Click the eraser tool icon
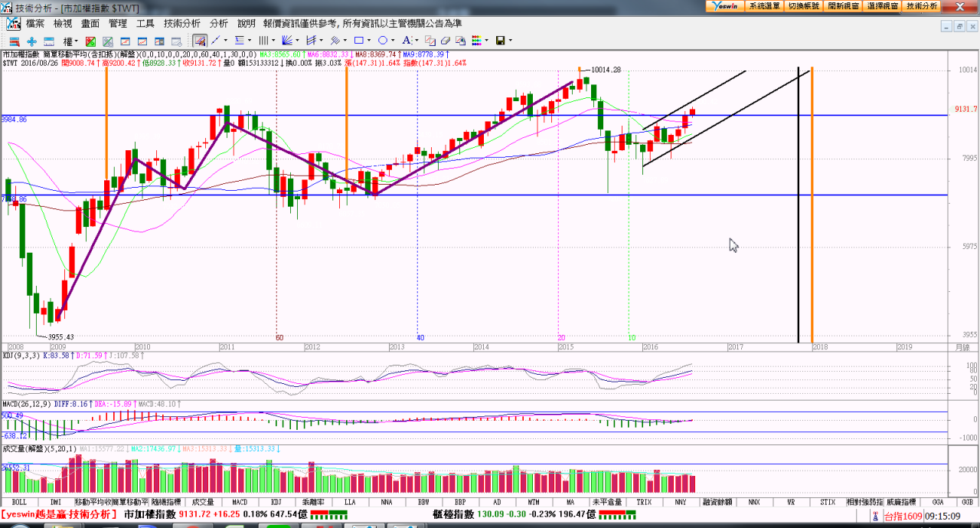The image size is (980, 528). [445, 41]
